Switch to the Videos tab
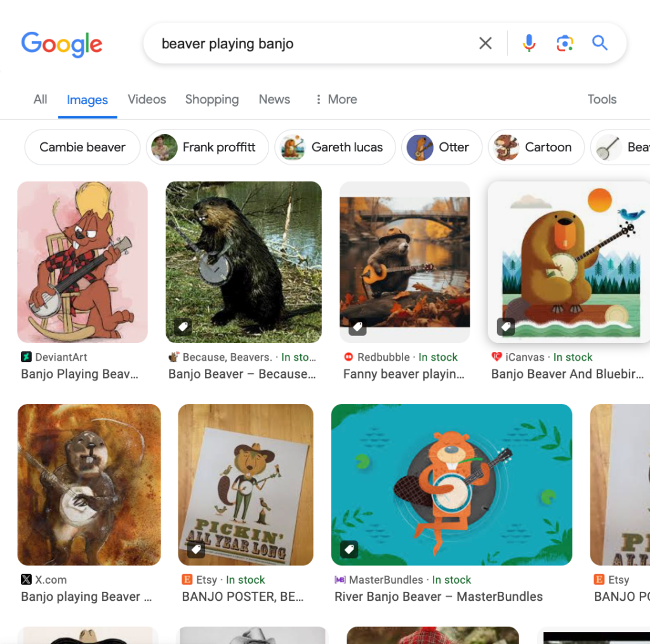This screenshot has width=650, height=644. [147, 99]
